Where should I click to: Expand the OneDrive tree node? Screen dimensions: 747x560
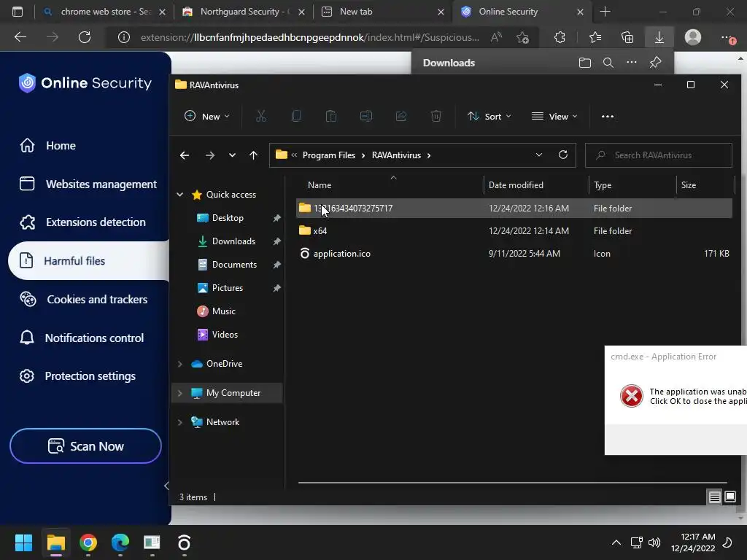180,364
